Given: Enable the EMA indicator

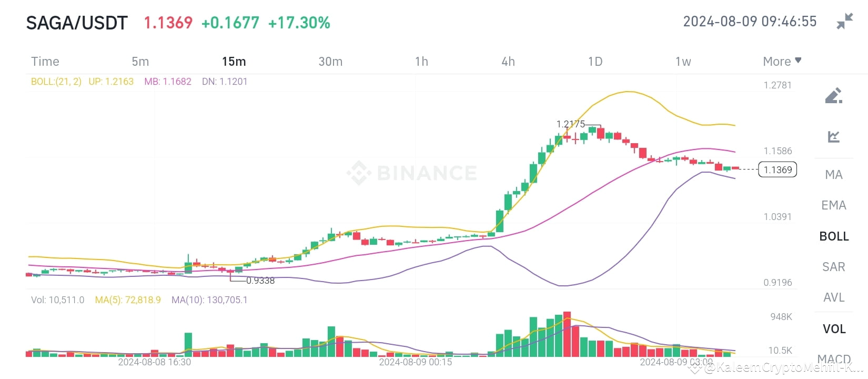Looking at the screenshot, I should click(x=833, y=205).
